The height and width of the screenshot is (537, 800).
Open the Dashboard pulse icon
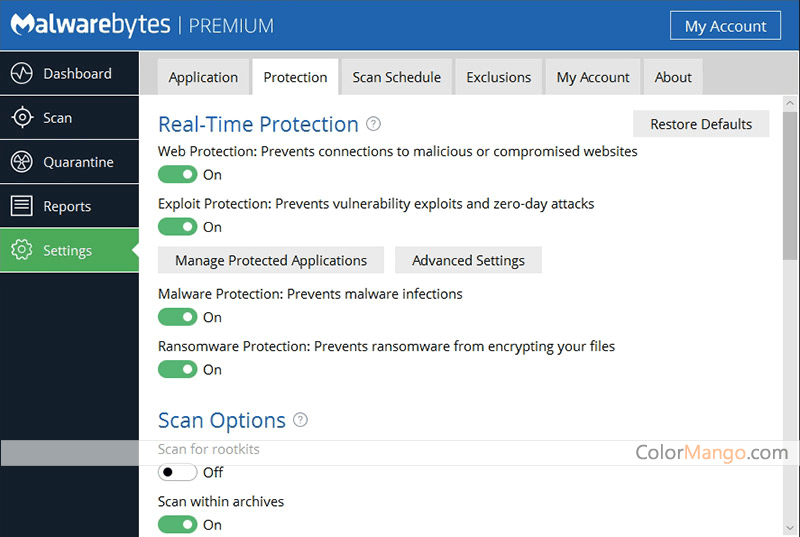click(22, 73)
